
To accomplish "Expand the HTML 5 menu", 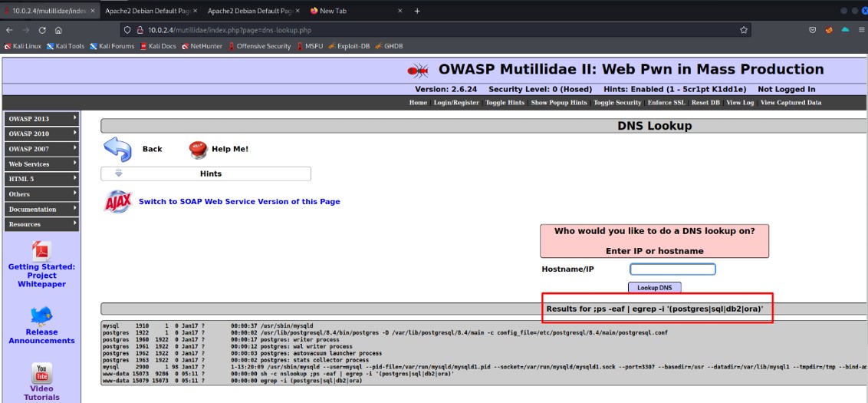I will click(x=41, y=179).
